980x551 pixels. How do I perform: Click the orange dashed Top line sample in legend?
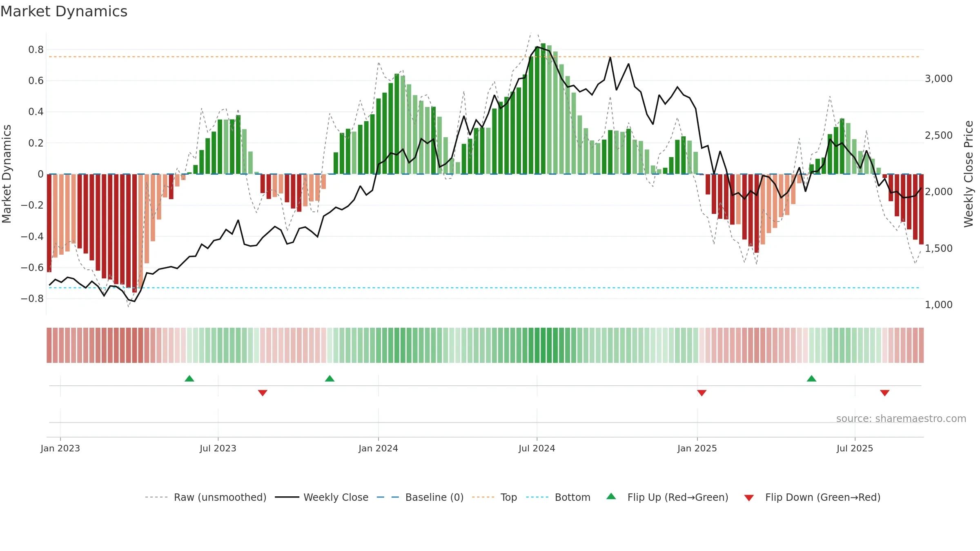(x=483, y=497)
